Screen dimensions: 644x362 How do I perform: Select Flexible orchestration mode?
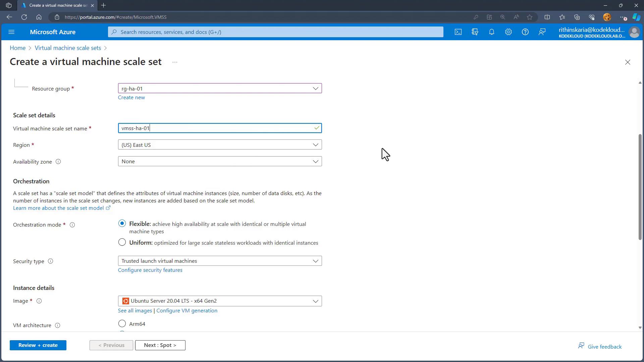[x=122, y=224]
